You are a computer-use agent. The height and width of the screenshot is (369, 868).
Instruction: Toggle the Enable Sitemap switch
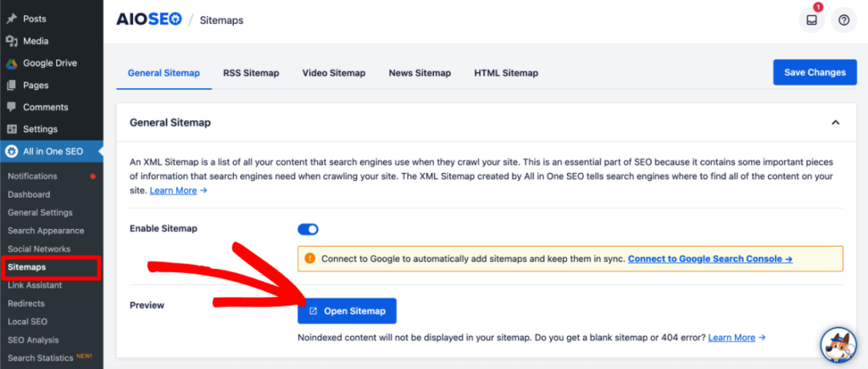coord(308,229)
